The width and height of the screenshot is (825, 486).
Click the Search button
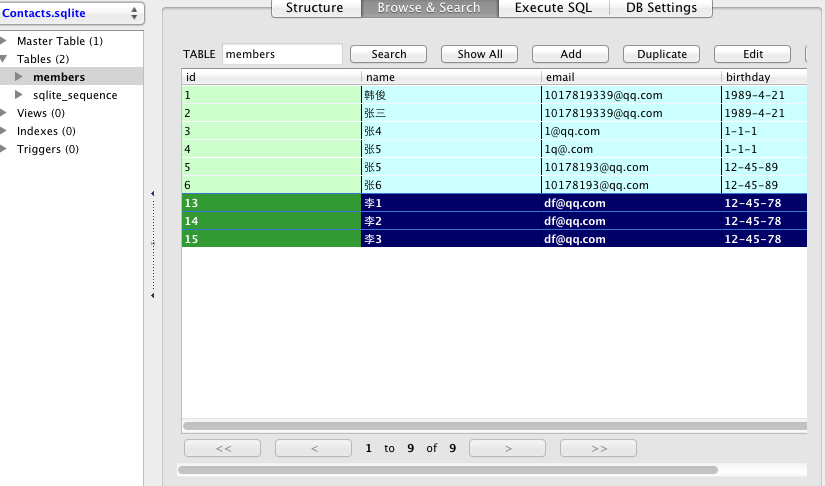(x=388, y=54)
